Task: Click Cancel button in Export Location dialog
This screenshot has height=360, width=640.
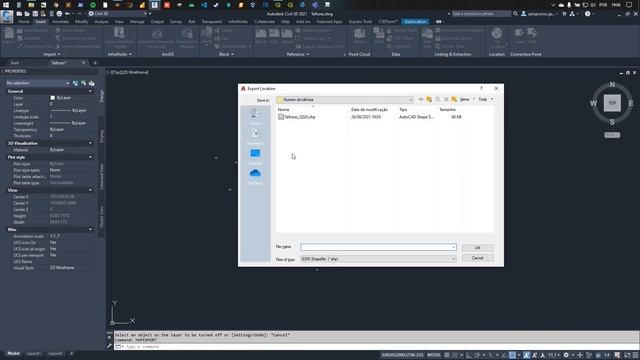Action: (478, 258)
